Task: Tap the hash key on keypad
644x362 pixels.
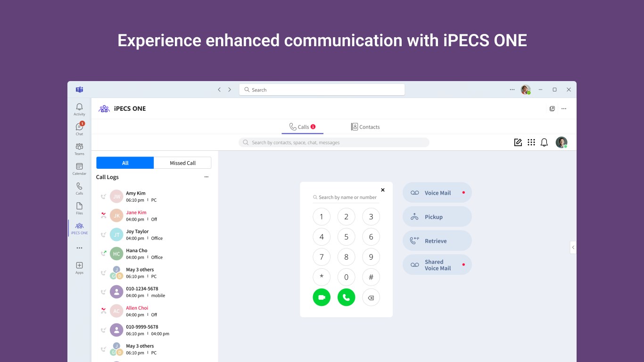Action: tap(371, 277)
